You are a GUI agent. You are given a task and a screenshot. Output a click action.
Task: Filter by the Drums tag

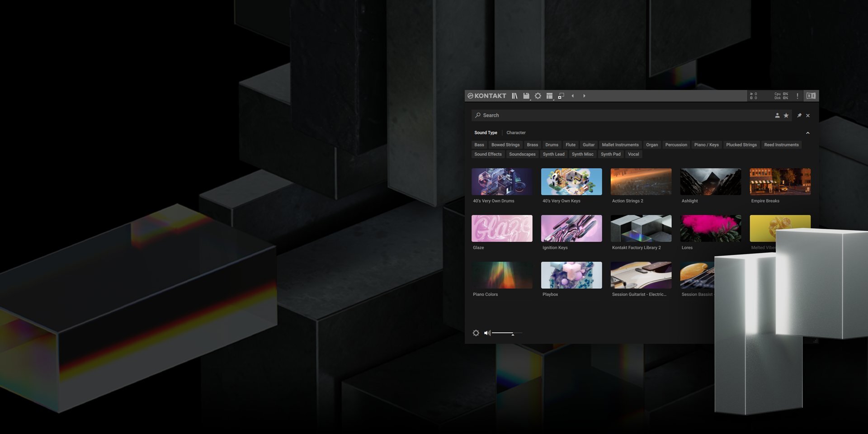coord(552,145)
